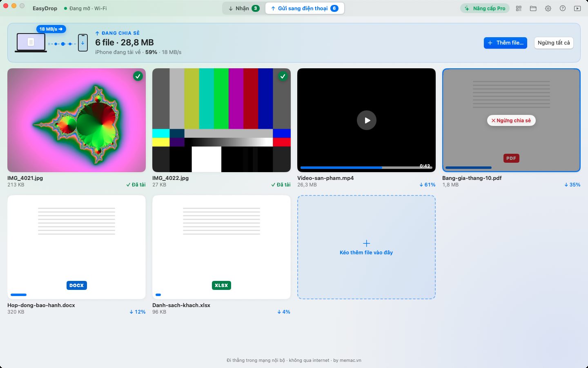Click 'Ngừng chia sẻ' on the PDF file
The height and width of the screenshot is (368, 588).
coord(511,120)
